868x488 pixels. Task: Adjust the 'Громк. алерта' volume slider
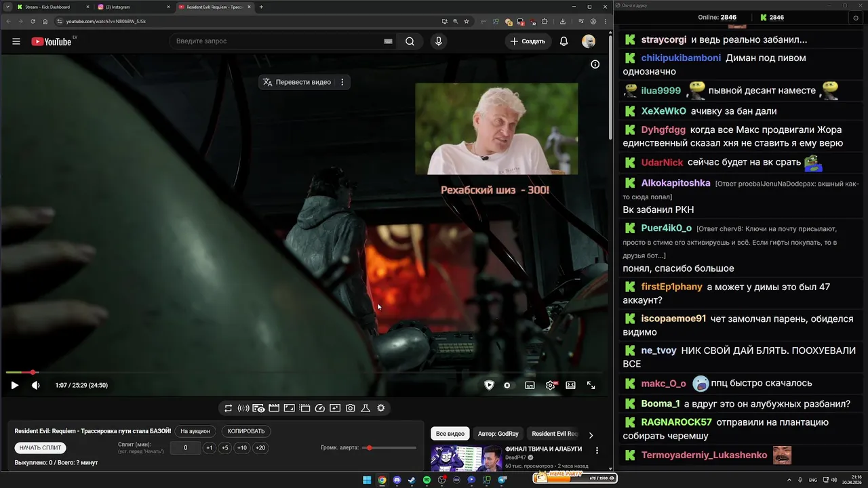[389, 448]
